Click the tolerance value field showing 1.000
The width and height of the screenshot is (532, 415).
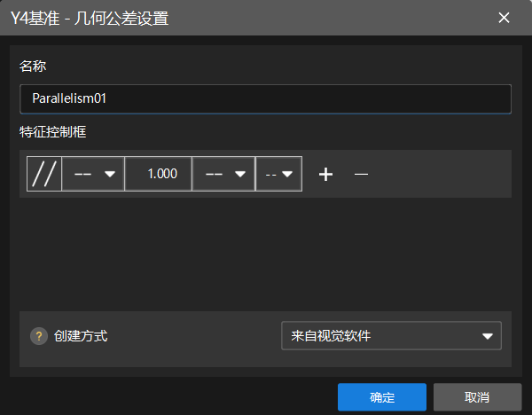[159, 174]
